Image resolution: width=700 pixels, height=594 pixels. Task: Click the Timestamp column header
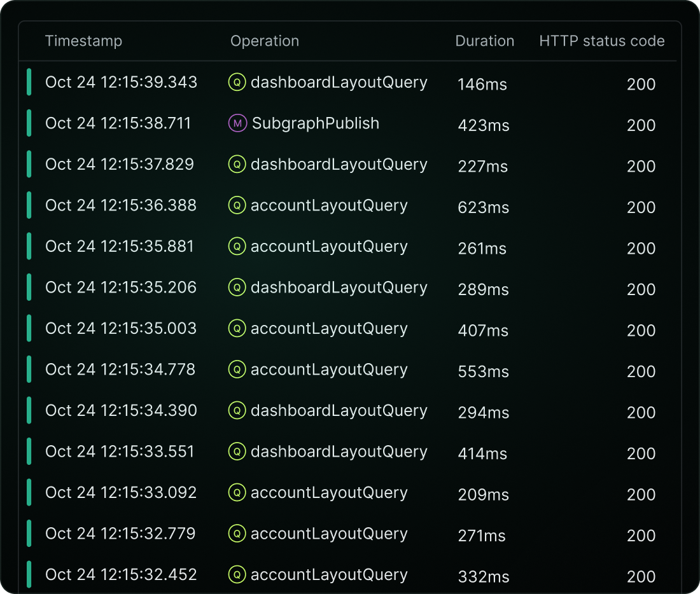click(x=83, y=41)
